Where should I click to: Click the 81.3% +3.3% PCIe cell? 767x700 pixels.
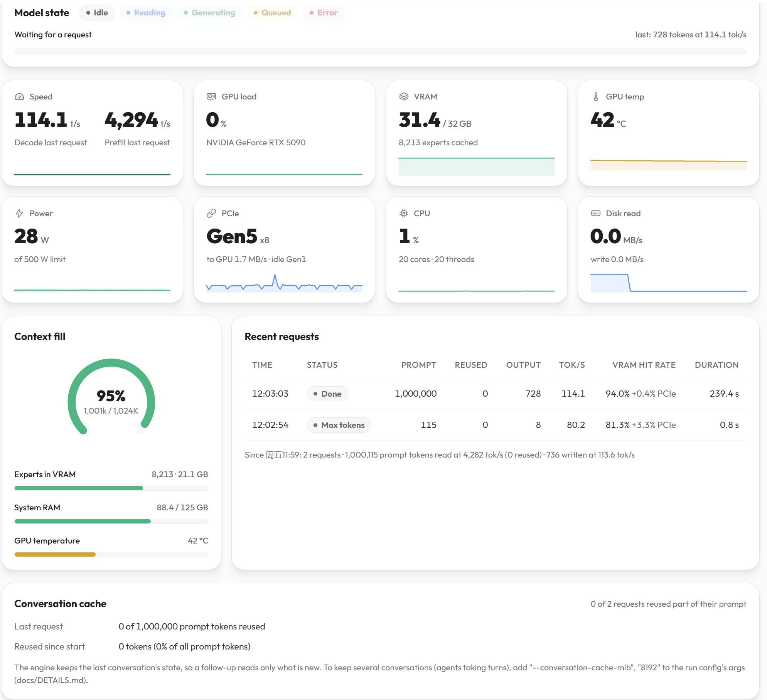[641, 425]
